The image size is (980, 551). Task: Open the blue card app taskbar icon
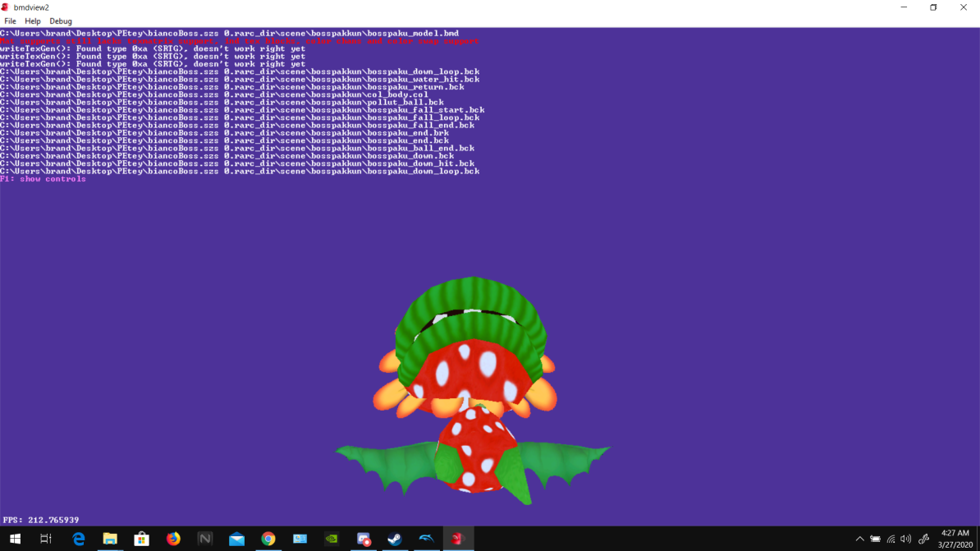[300, 539]
